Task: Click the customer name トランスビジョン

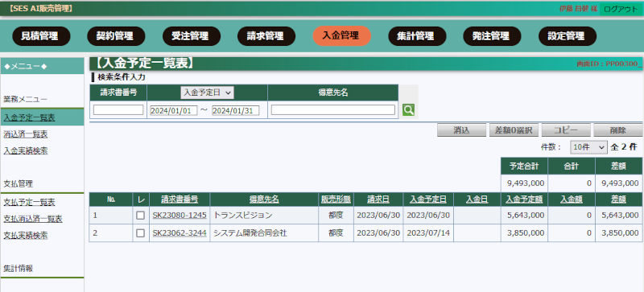Action: [243, 216]
